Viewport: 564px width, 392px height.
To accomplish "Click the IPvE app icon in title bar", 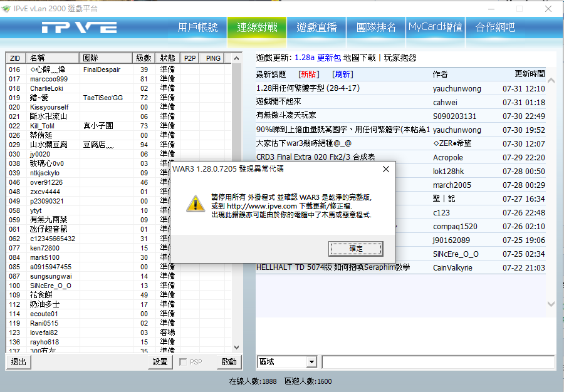I will [x=6, y=8].
